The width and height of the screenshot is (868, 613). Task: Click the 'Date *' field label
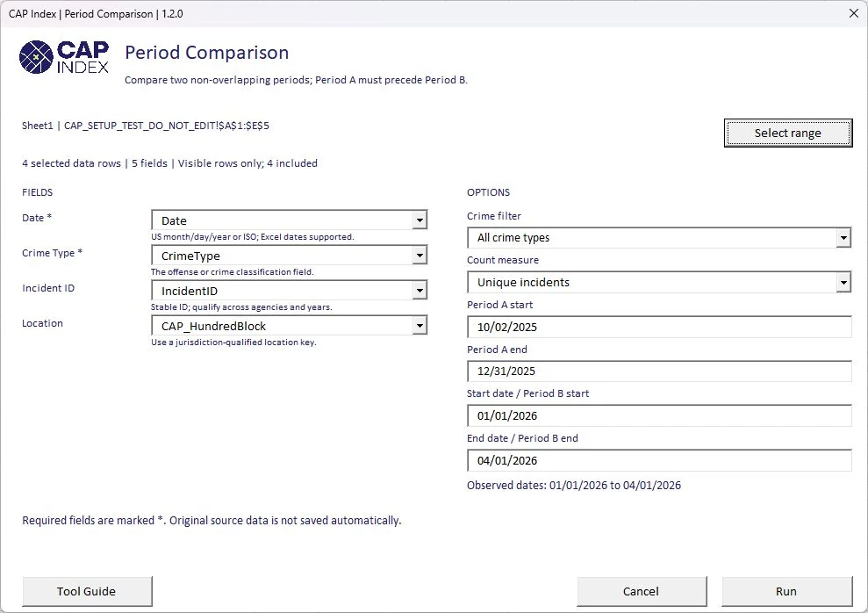[37, 218]
